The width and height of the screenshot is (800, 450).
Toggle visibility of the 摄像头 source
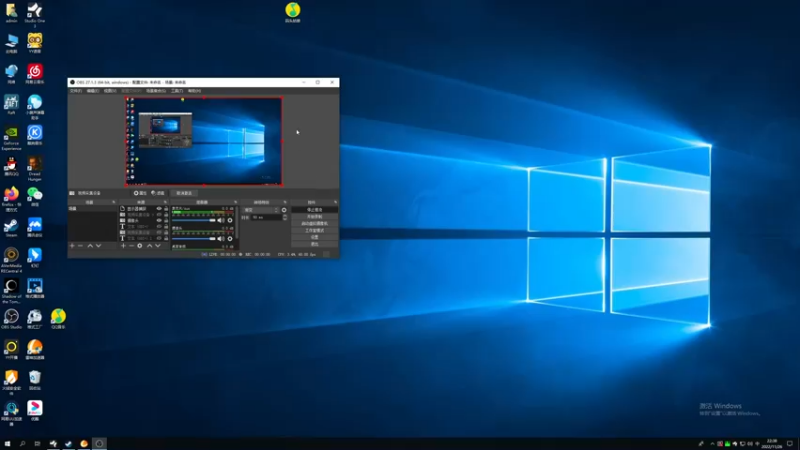click(x=159, y=220)
